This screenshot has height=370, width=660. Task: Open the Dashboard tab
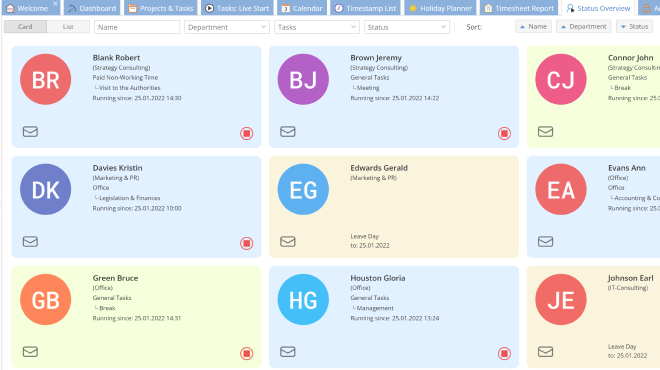coord(92,8)
